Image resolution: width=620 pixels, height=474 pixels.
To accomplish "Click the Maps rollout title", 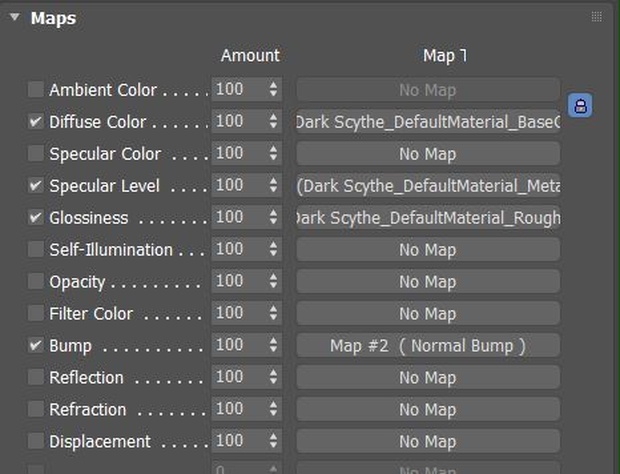I will pos(53,18).
